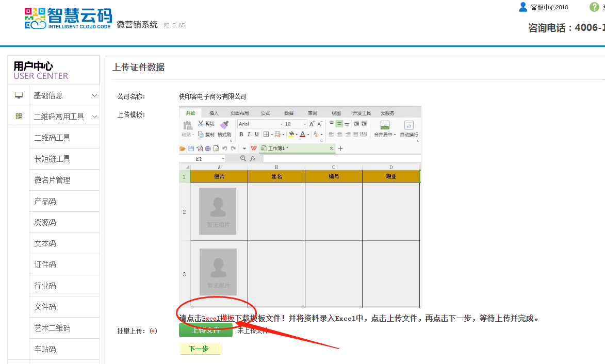Click the format painter brush icon
This screenshot has width=605, height=364.
[x=224, y=124]
